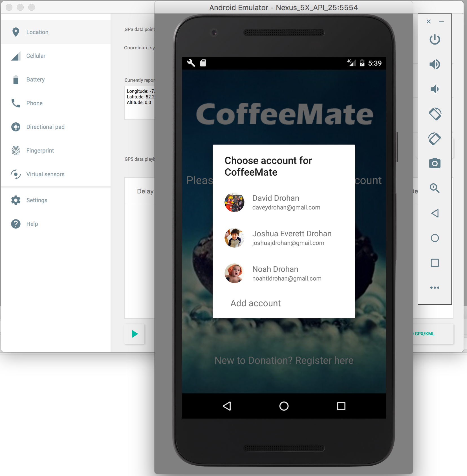
Task: Lower volume with the volume down icon
Action: coord(435,89)
